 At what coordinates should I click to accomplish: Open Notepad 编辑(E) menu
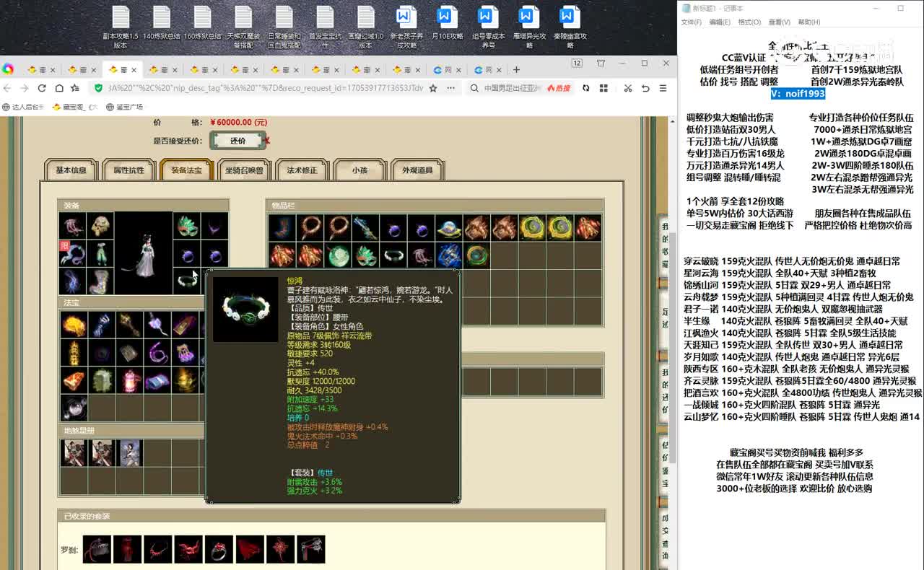(x=720, y=22)
